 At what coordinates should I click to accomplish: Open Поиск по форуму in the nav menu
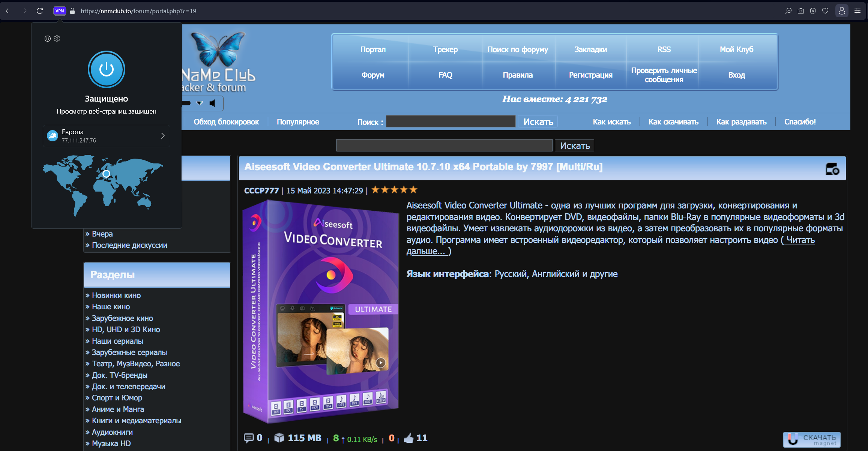pyautogui.click(x=518, y=49)
